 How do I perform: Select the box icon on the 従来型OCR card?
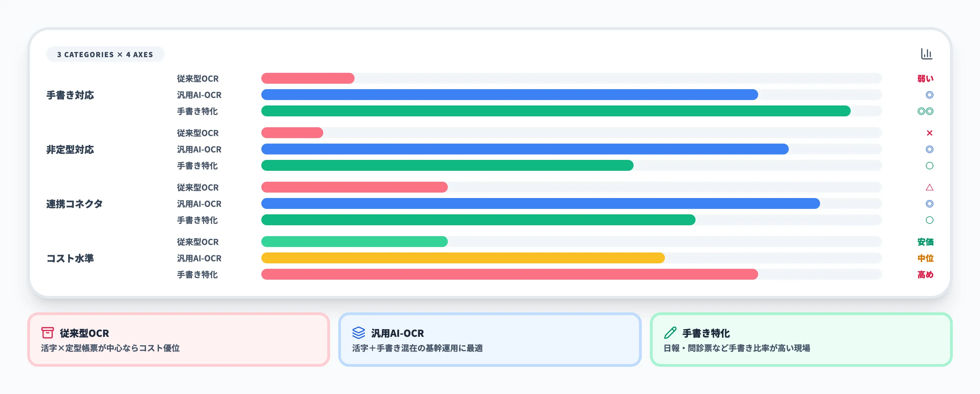point(48,333)
